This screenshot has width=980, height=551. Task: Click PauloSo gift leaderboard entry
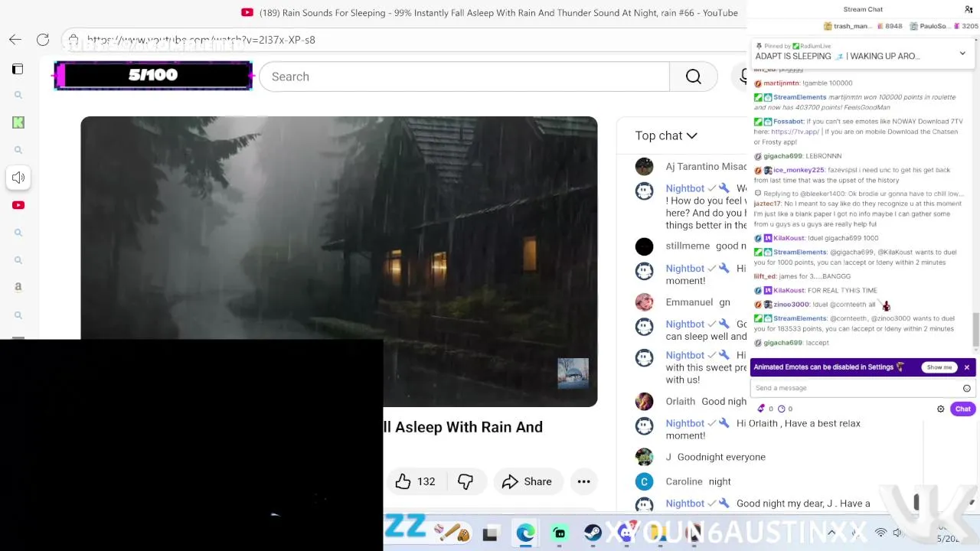[944, 26]
